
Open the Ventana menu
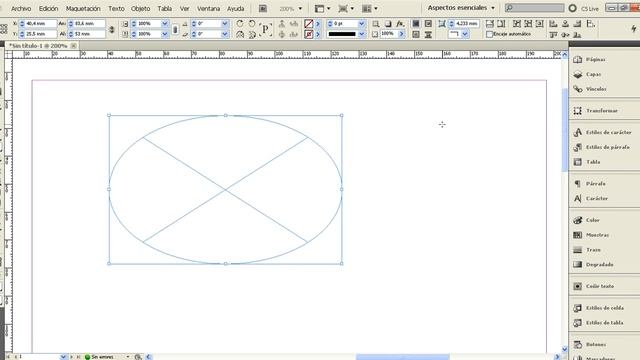pyautogui.click(x=208, y=8)
